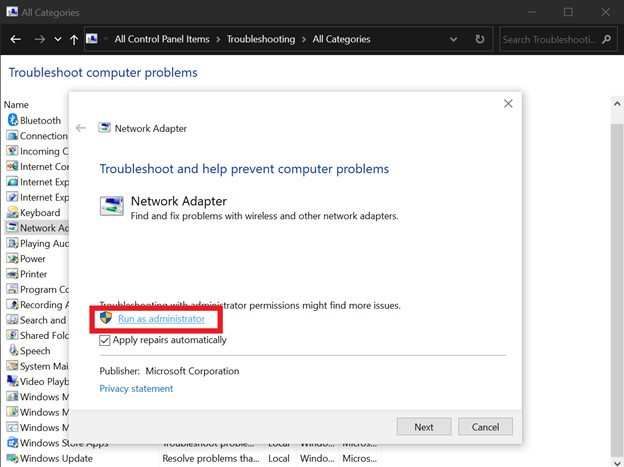The height and width of the screenshot is (467, 624).
Task: Open the Recording Audio icon
Action: 13,305
